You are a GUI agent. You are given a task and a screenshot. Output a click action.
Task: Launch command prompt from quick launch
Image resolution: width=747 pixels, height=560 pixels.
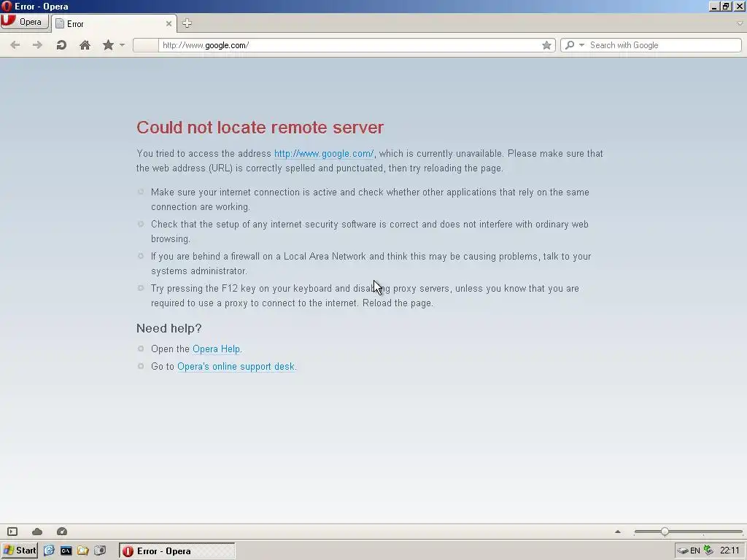click(x=66, y=551)
